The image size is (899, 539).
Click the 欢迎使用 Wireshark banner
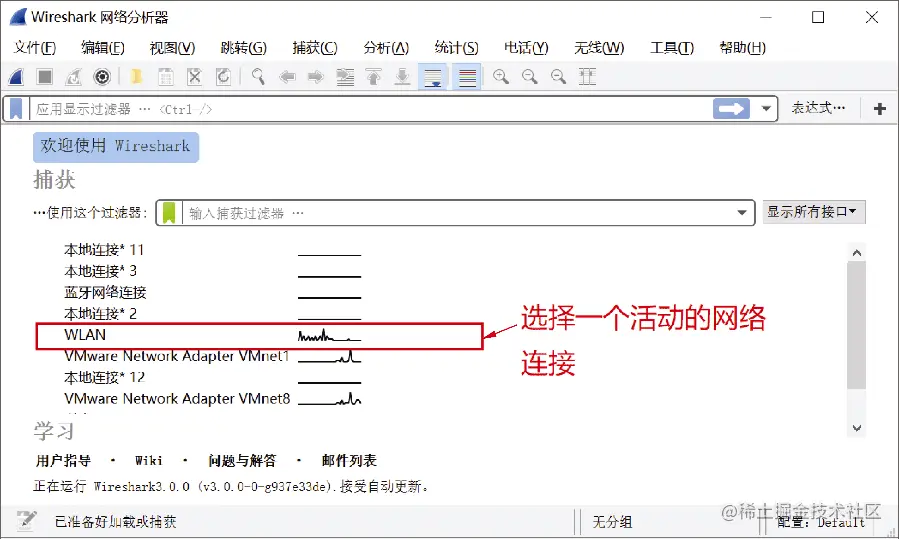(116, 147)
